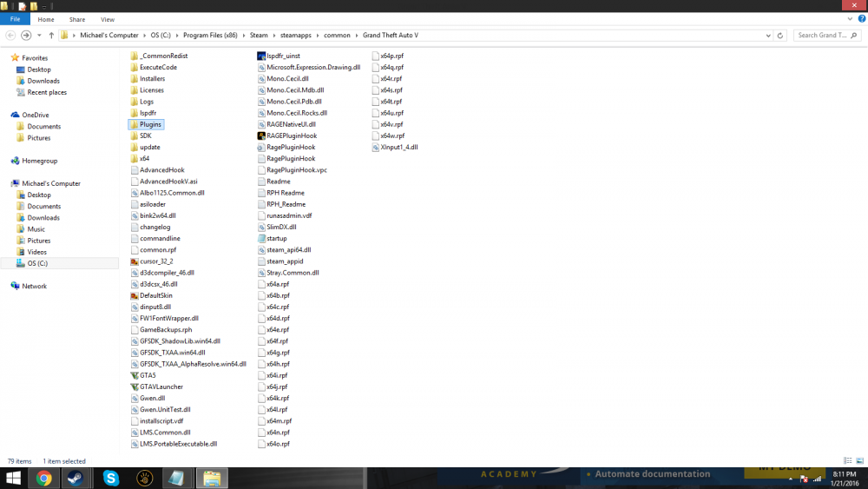
Task: Expand the steamapps breadcrumb chevron
Action: [x=318, y=36]
